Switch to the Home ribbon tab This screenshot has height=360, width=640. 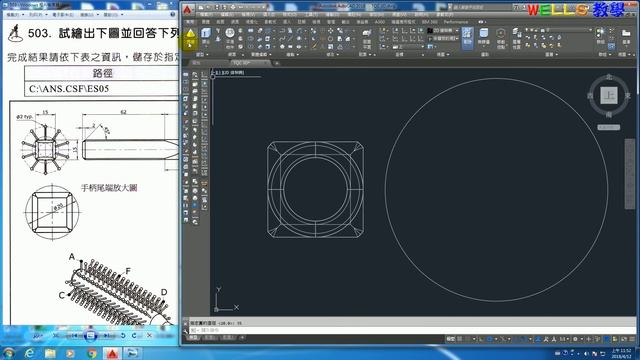tap(190, 22)
